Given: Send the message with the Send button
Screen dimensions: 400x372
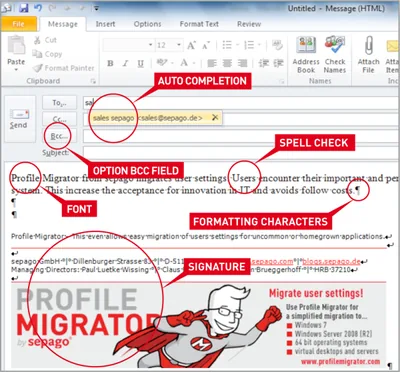Looking at the screenshot, I should click(x=20, y=119).
